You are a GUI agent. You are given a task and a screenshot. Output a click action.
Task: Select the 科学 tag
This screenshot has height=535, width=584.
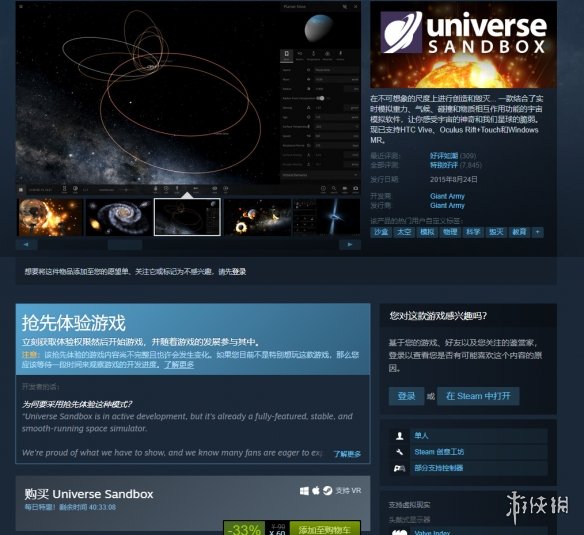point(473,232)
